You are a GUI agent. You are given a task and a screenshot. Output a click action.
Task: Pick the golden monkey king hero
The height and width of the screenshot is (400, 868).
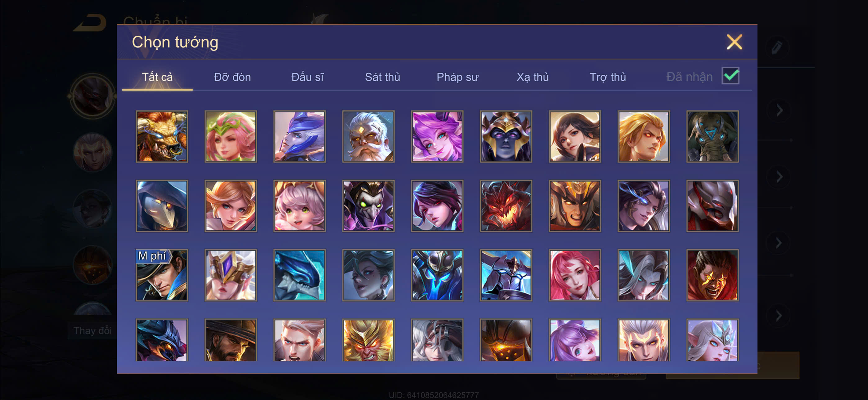point(368,340)
